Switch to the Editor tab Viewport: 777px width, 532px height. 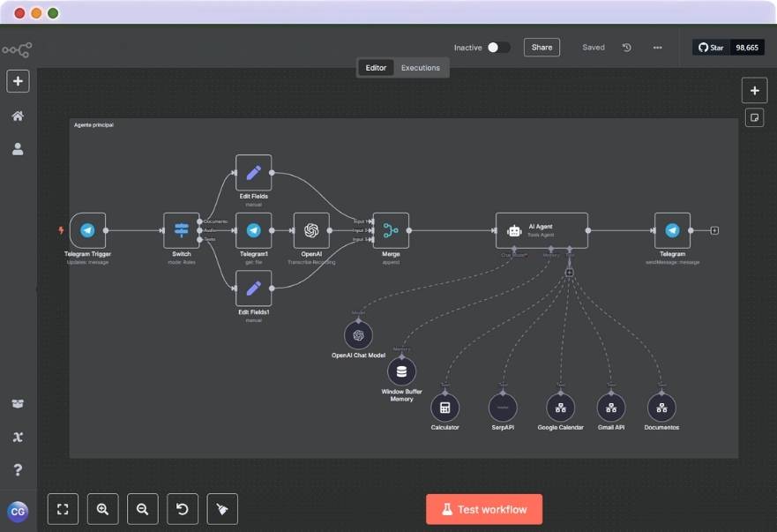[376, 68]
